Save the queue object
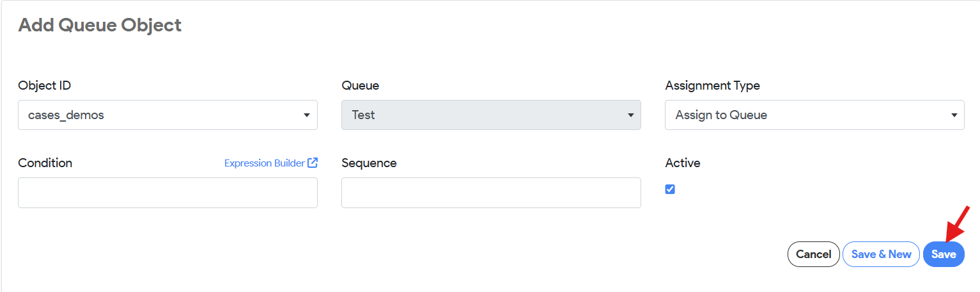The height and width of the screenshot is (292, 980). pyautogui.click(x=944, y=254)
